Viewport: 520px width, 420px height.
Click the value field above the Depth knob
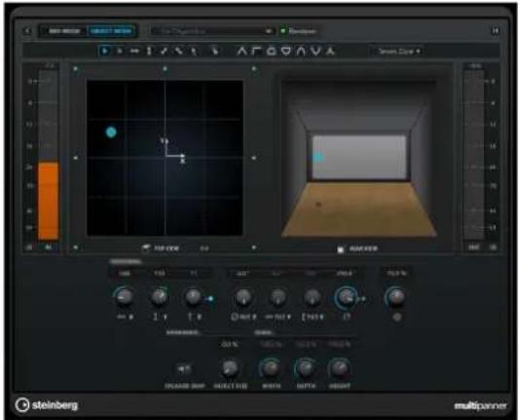coord(306,345)
